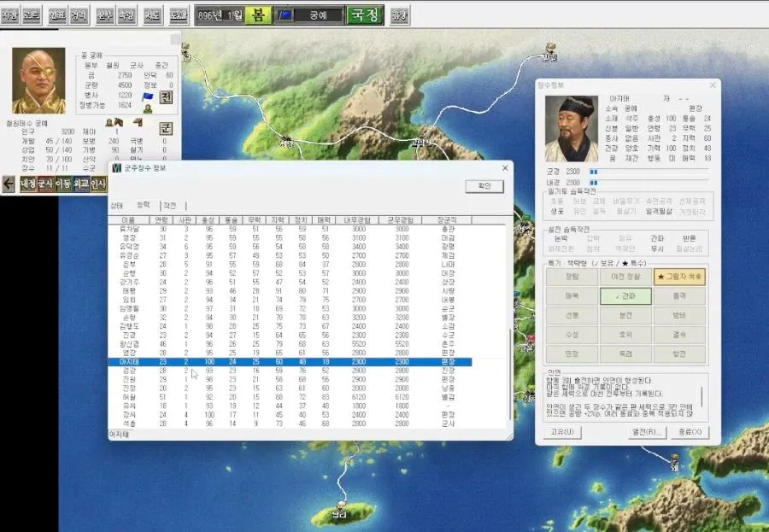
Task: Open the 군사 command menu
Action: pyautogui.click(x=45, y=184)
